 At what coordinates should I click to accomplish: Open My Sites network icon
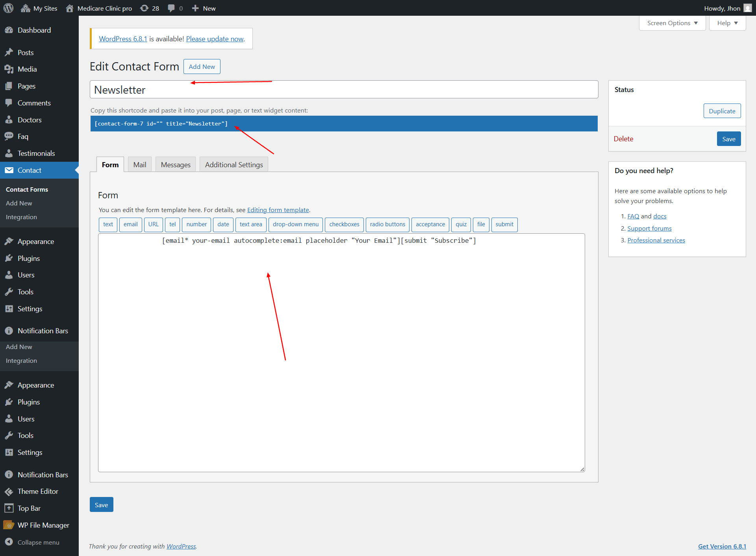coord(26,8)
